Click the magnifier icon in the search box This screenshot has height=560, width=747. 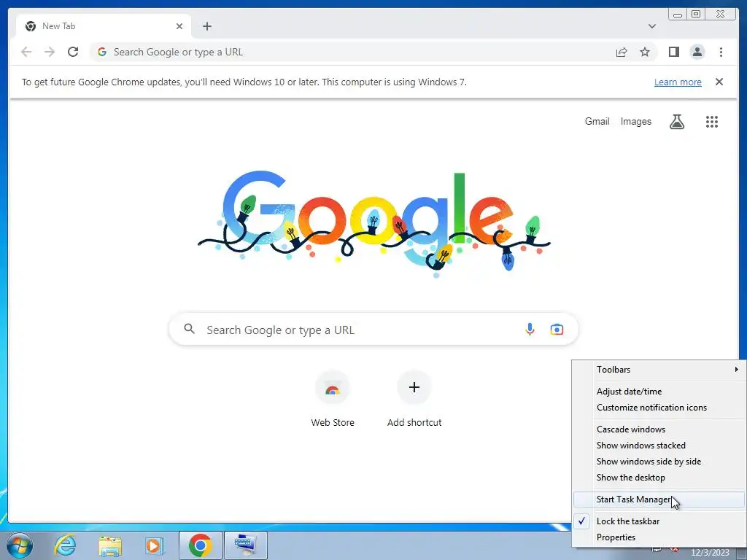[189, 329]
